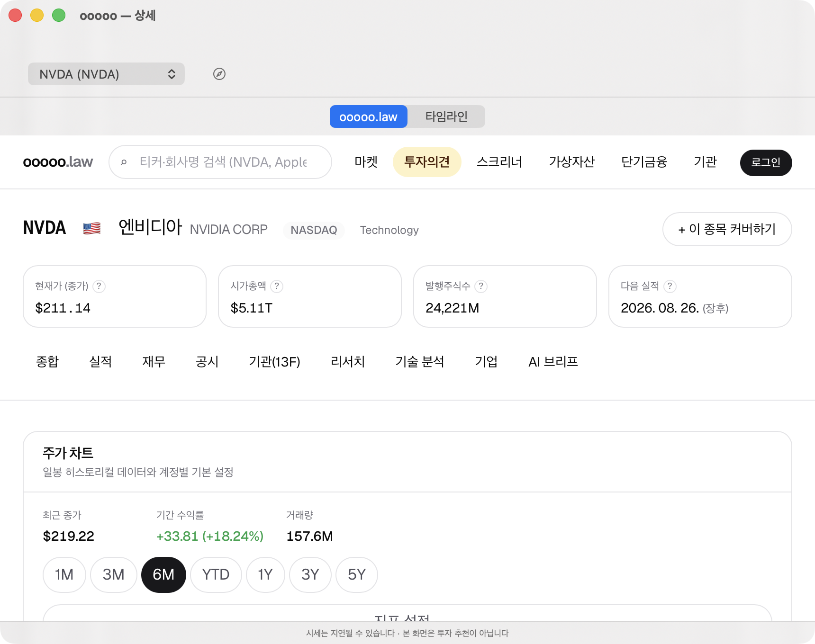This screenshot has height=644, width=815.
Task: Click the $5.11T market cap value
Action: click(x=252, y=308)
